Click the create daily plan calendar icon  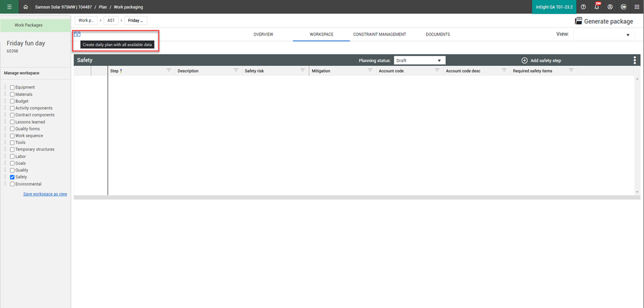[x=77, y=34]
